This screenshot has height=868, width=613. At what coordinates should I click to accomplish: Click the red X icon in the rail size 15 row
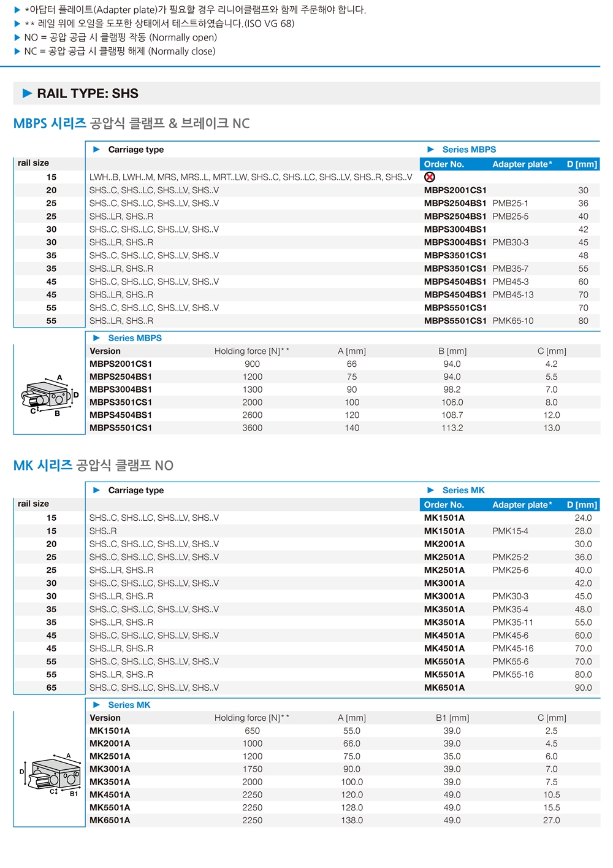pyautogui.click(x=430, y=177)
